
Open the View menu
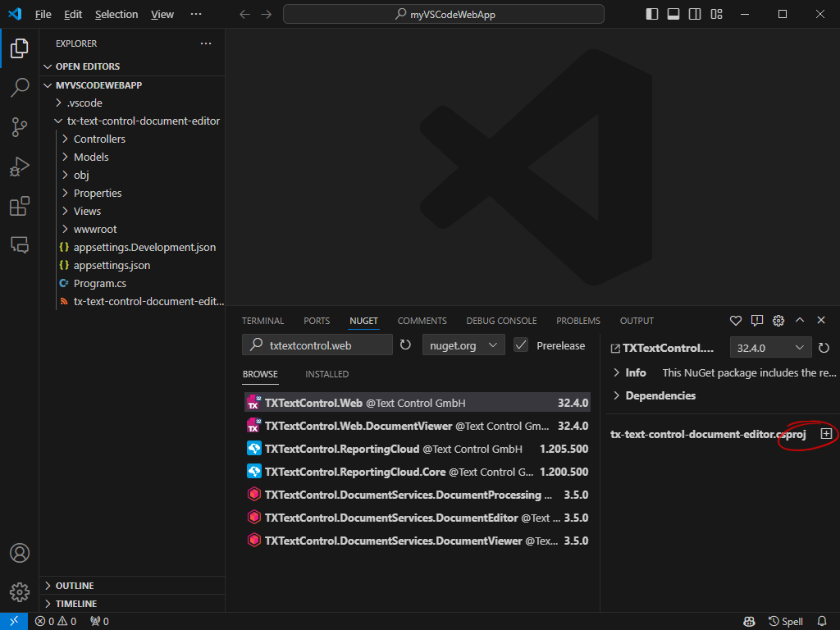tap(162, 15)
